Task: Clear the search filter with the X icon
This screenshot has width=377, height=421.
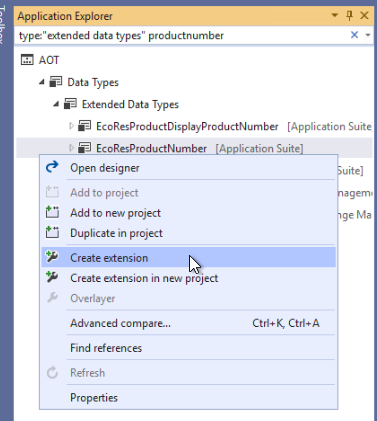Action: 354,35
